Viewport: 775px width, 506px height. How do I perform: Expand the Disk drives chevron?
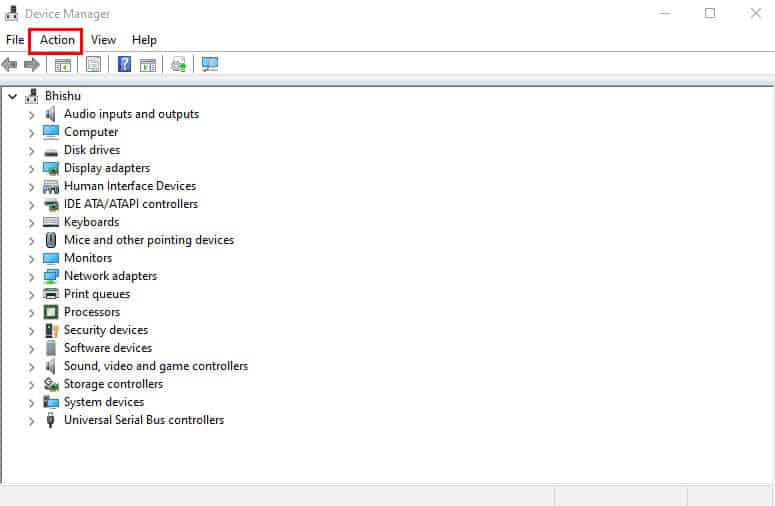click(31, 151)
